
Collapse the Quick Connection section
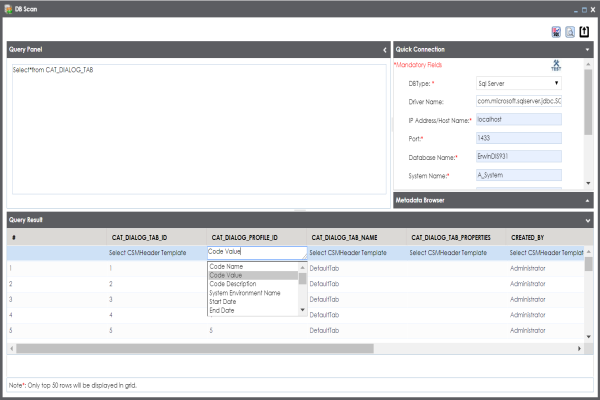click(x=587, y=49)
